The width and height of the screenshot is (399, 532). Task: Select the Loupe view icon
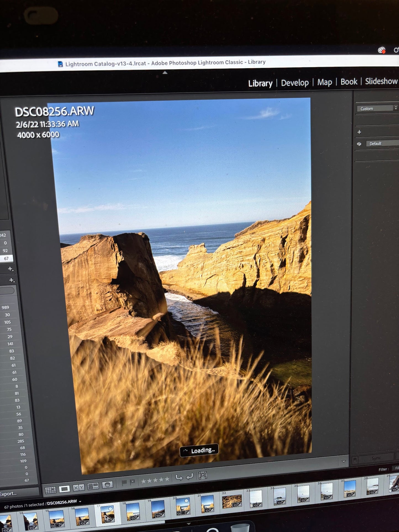click(x=64, y=489)
